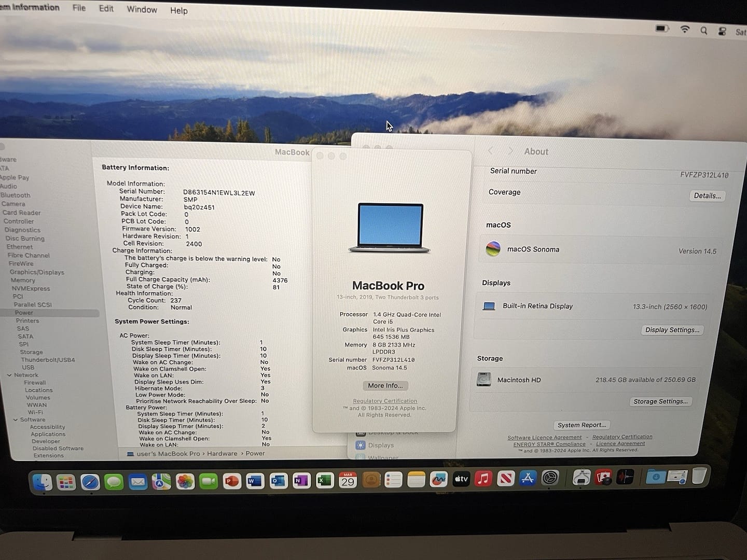Viewport: 747px width, 560px height.
Task: Click Hardware in the path bar
Action: click(x=222, y=453)
